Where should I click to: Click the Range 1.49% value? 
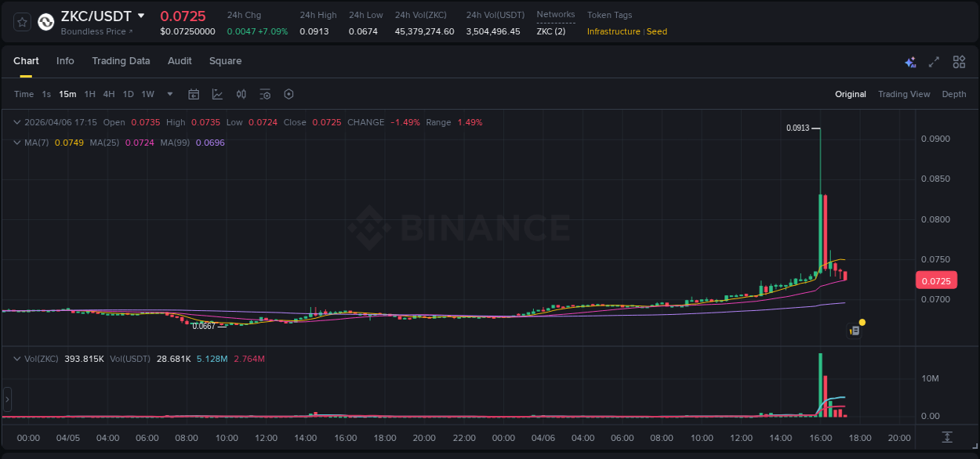pyautogui.click(x=470, y=122)
